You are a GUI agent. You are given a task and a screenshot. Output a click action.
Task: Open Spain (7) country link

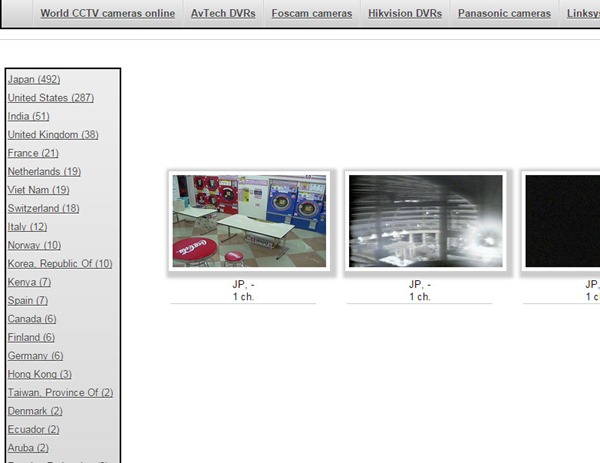[x=28, y=300]
